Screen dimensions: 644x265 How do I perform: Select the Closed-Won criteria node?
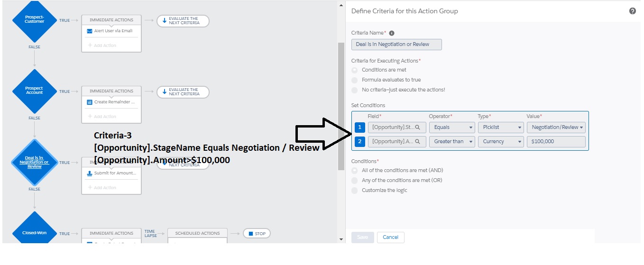(34, 233)
